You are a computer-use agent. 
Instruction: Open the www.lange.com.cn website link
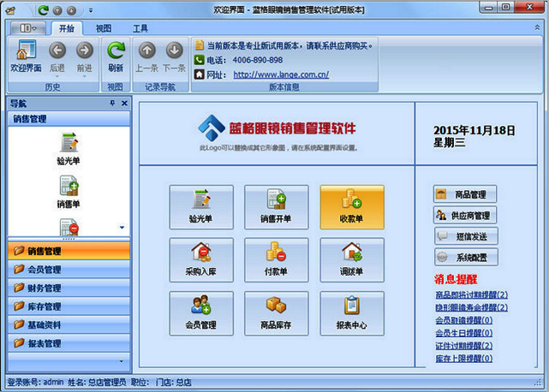[281, 74]
